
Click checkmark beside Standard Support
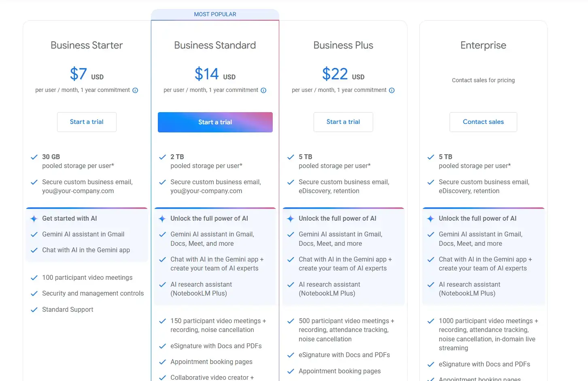click(34, 310)
